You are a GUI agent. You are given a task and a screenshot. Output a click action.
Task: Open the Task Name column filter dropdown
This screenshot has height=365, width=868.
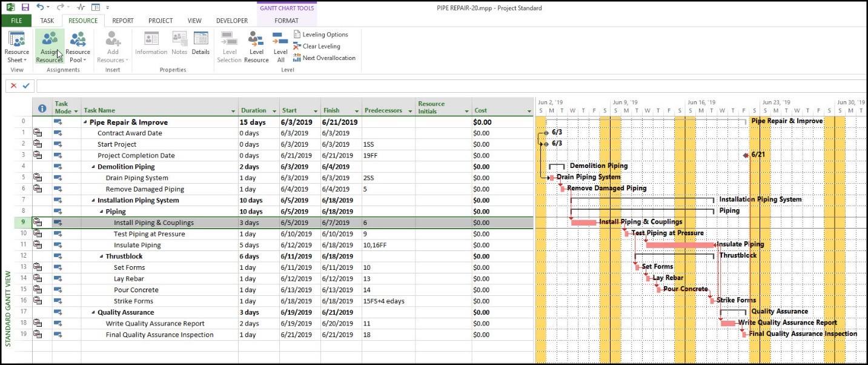coord(233,112)
